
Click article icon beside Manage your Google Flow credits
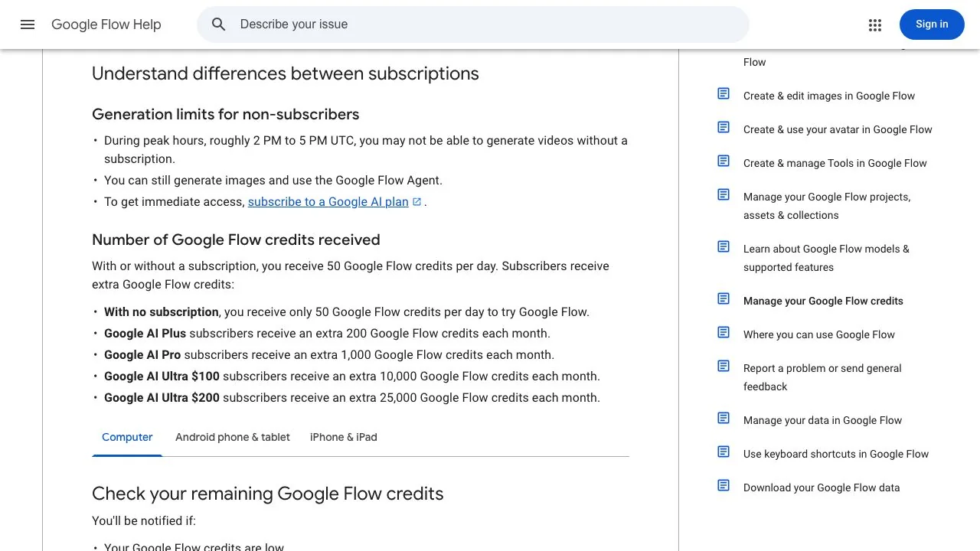click(724, 298)
